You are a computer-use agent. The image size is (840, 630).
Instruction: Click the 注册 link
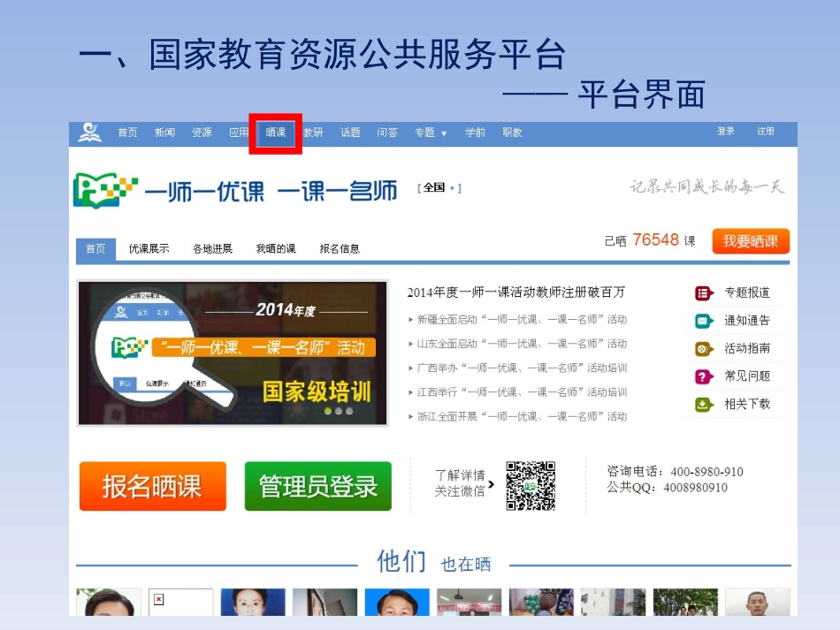[x=766, y=131]
